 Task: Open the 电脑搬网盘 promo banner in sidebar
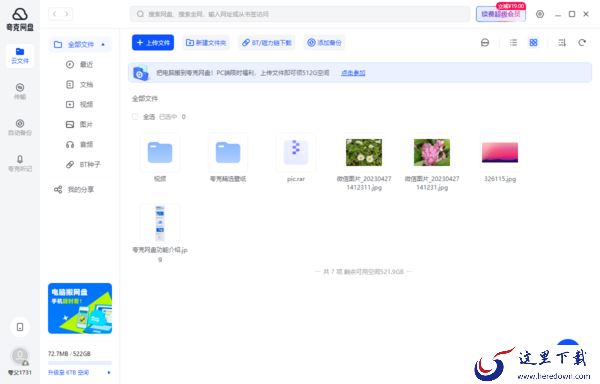coord(80,308)
